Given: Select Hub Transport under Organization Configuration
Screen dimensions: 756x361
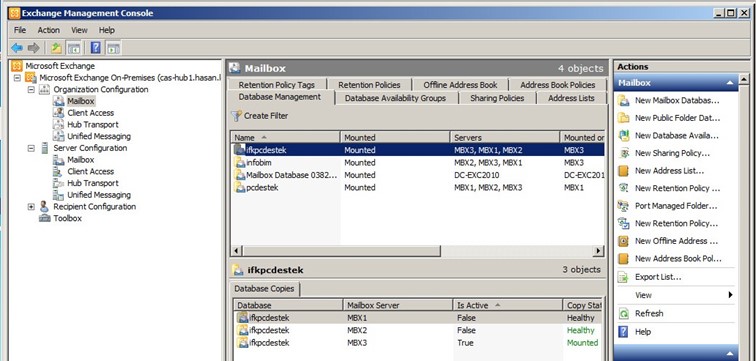Looking at the screenshot, I should tap(93, 124).
